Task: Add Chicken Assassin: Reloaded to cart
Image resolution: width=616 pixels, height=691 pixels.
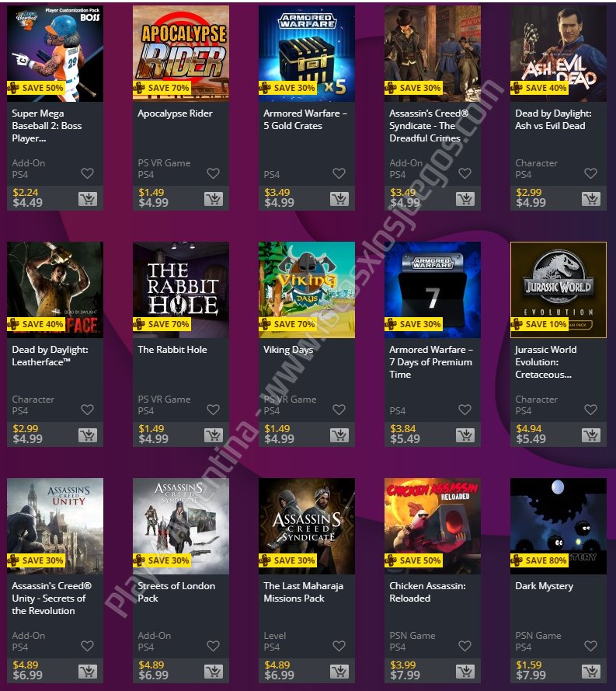Action: click(x=465, y=672)
